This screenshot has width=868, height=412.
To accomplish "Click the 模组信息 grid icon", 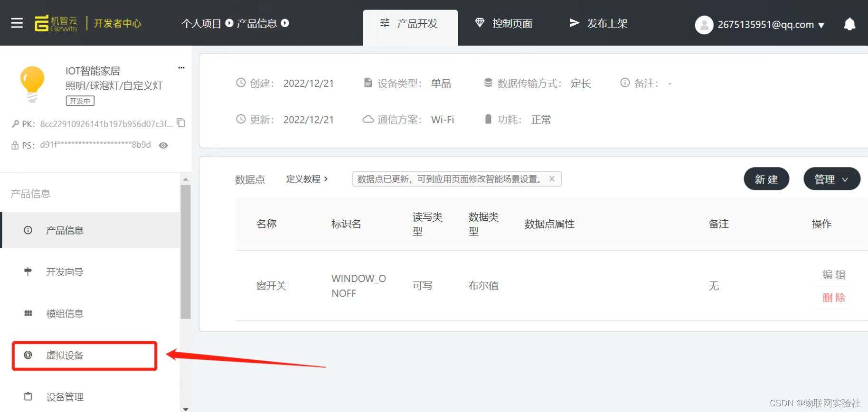I will [x=28, y=313].
